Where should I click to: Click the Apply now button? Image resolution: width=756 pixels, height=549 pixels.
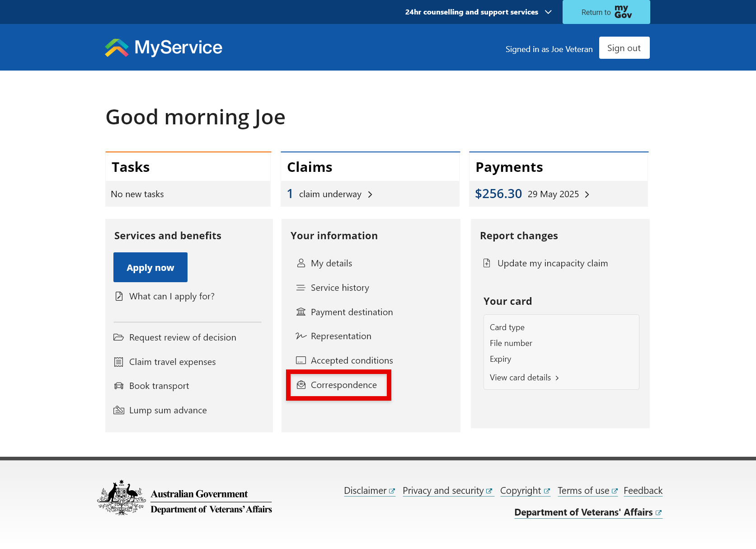point(150,267)
